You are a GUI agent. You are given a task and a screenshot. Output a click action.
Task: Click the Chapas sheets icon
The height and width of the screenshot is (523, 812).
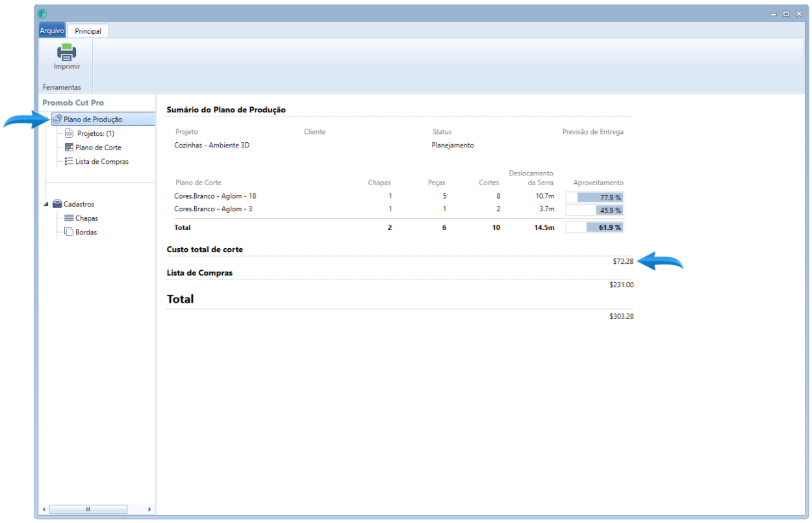point(69,218)
